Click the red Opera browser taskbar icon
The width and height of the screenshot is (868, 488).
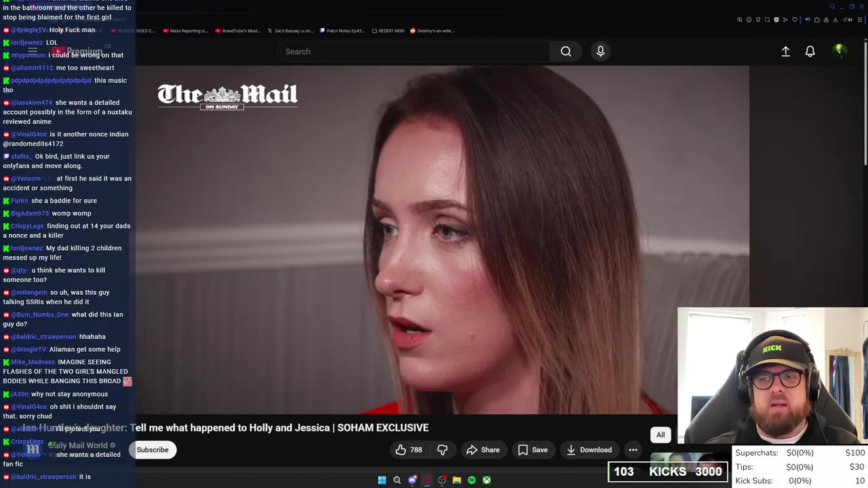pyautogui.click(x=427, y=480)
